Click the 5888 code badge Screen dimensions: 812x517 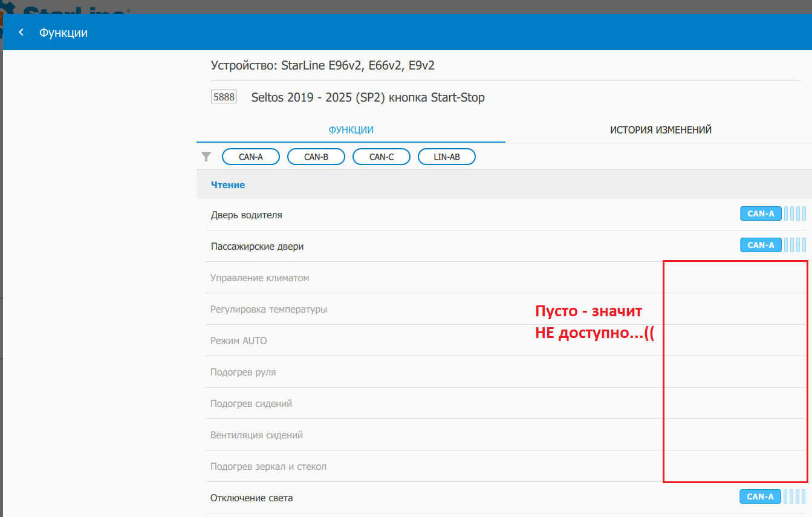click(x=224, y=97)
